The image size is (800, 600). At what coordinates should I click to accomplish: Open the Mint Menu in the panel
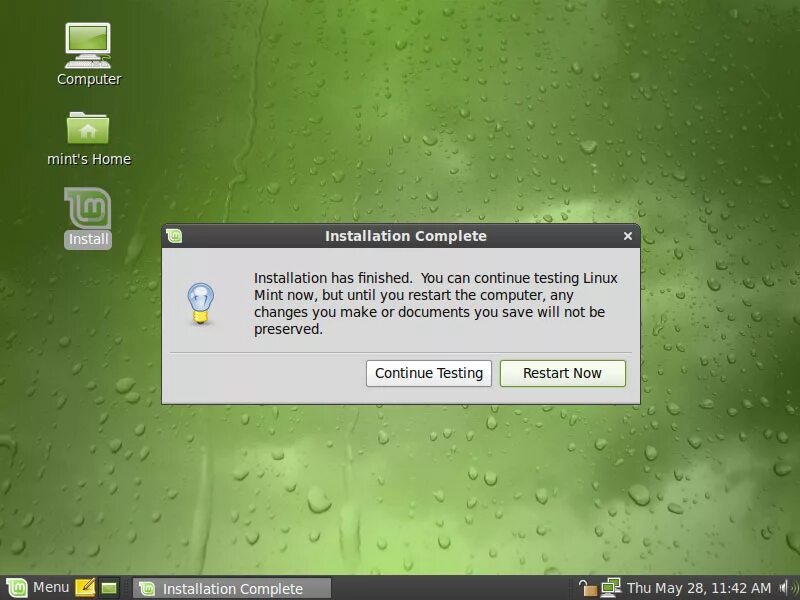pos(37,588)
